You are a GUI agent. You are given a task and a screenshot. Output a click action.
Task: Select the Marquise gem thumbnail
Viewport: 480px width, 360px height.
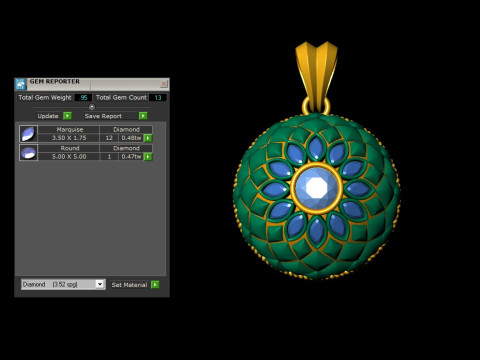29,134
